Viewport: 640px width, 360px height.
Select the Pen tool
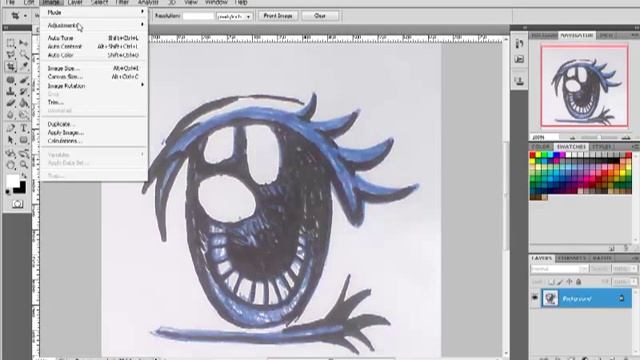click(11, 129)
